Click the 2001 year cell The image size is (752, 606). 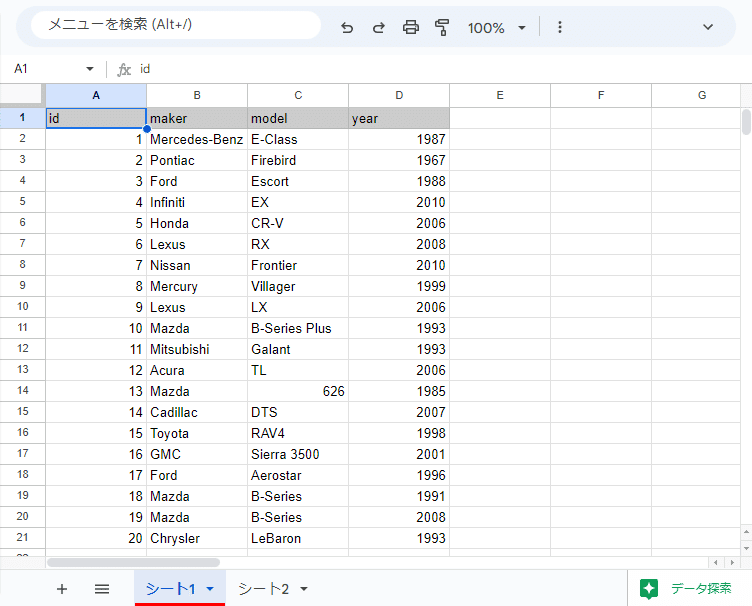coord(399,454)
